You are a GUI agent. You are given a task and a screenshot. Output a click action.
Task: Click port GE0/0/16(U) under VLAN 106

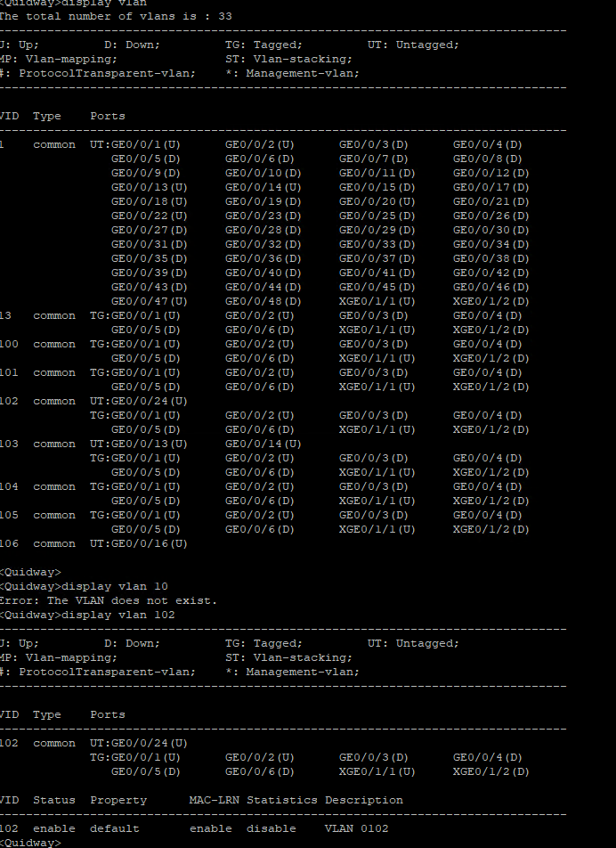(x=149, y=543)
